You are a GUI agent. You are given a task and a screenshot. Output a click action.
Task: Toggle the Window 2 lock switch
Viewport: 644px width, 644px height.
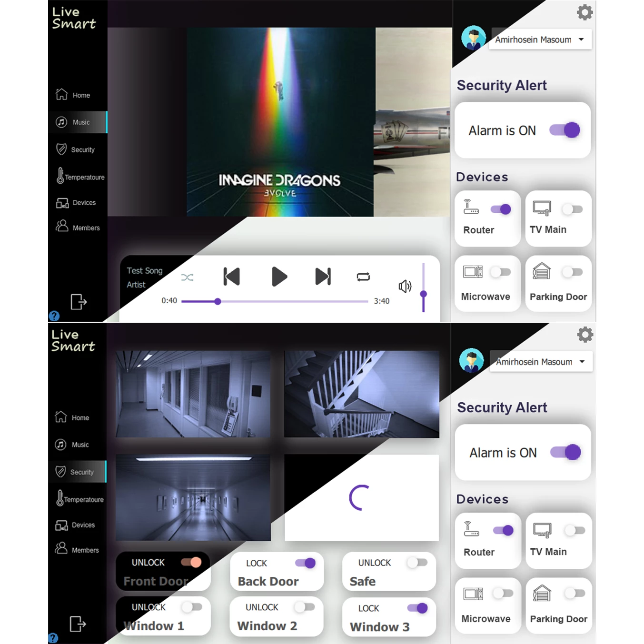click(x=305, y=607)
